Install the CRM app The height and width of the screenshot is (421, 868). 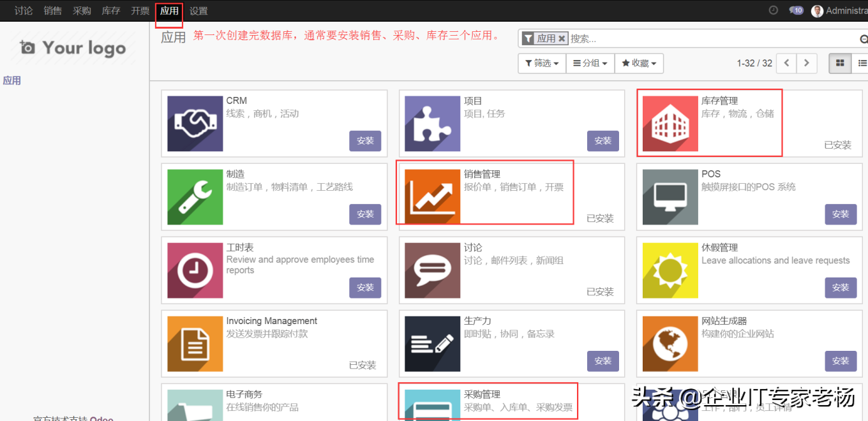[x=365, y=140]
